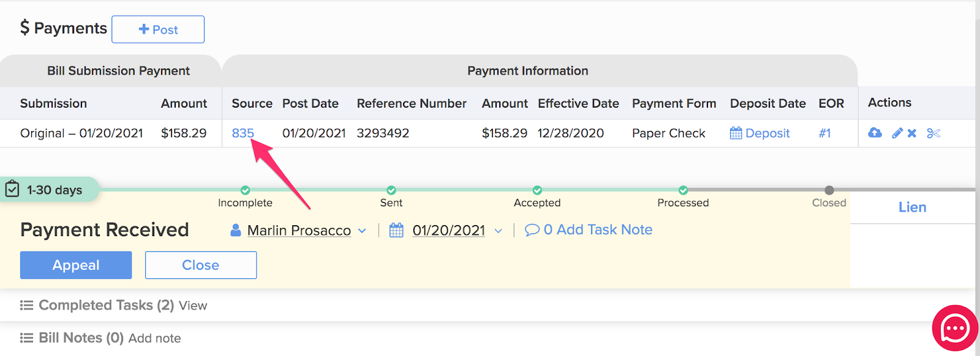Image resolution: width=980 pixels, height=356 pixels.
Task: Click the pencil edit payment icon
Action: pos(897,133)
